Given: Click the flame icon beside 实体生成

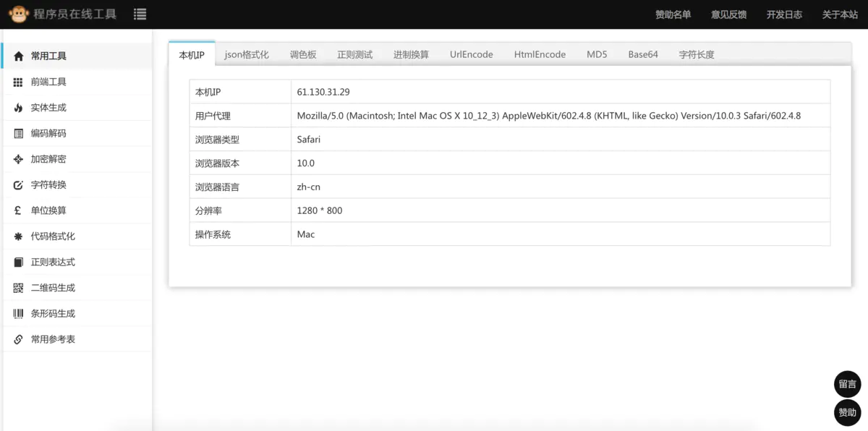Looking at the screenshot, I should (18, 108).
